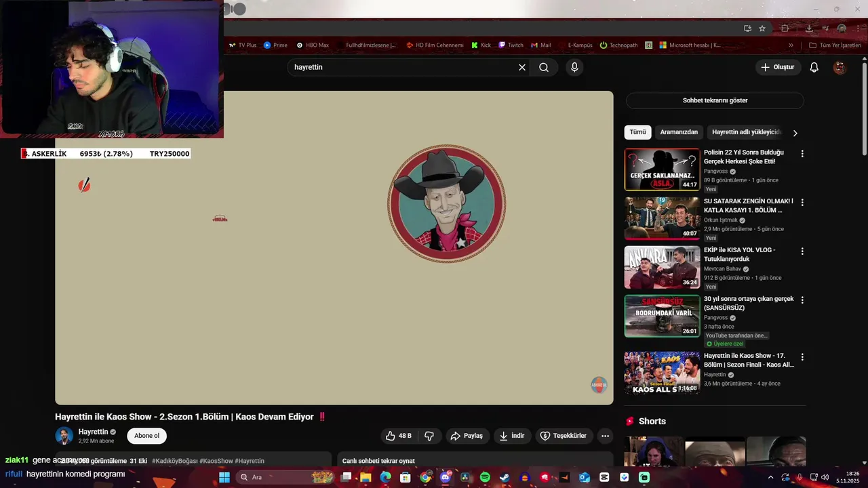Click the Hayrettin channel name link
Viewport: 868px width, 488px height.
(x=93, y=432)
